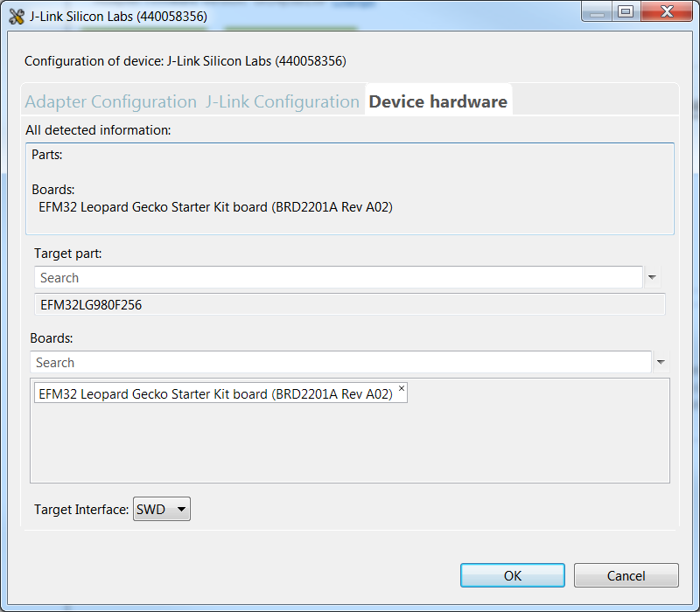Dismiss the dialog with Cancel
Image resolution: width=700 pixels, height=612 pixels.
(626, 574)
